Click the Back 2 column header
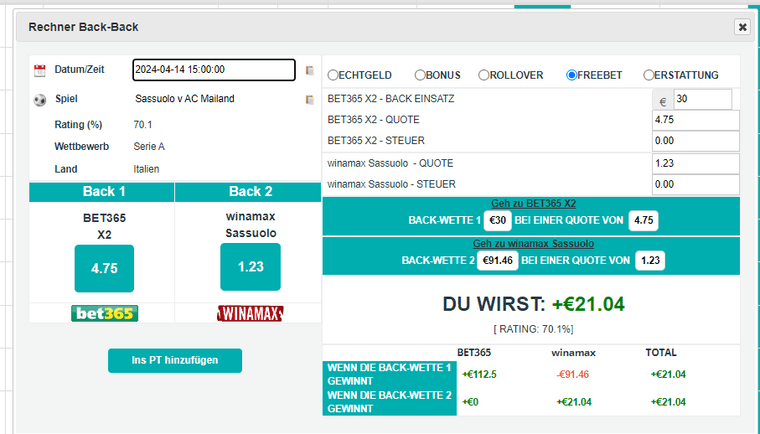 click(x=248, y=192)
